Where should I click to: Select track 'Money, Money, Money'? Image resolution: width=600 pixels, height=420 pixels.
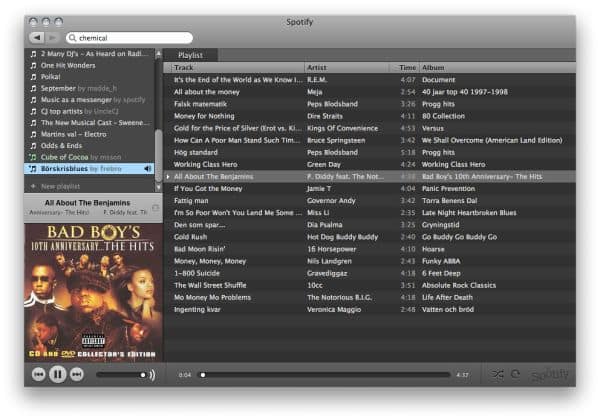click(210, 261)
